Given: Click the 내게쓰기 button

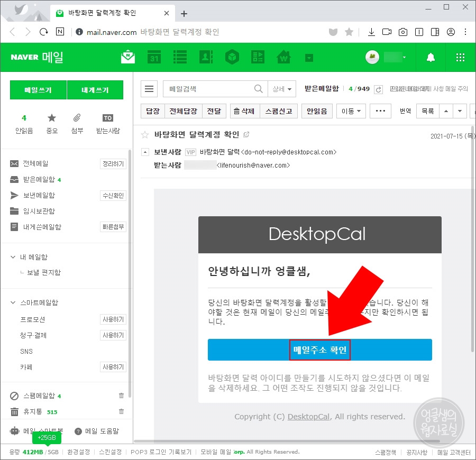Looking at the screenshot, I should coord(95,90).
